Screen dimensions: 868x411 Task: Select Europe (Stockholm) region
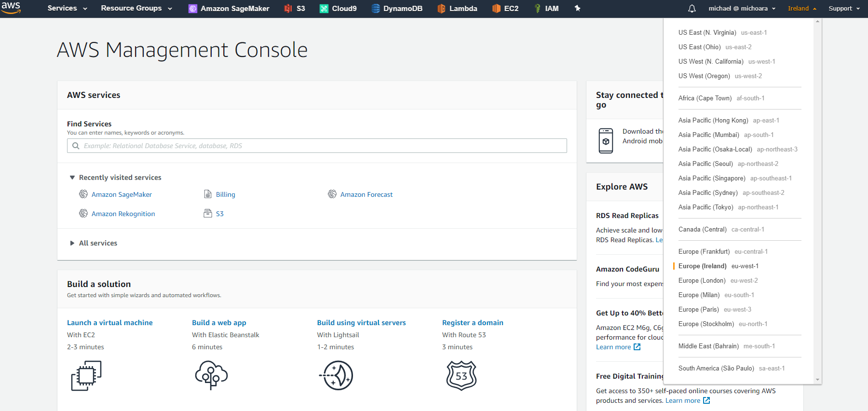pyautogui.click(x=723, y=324)
